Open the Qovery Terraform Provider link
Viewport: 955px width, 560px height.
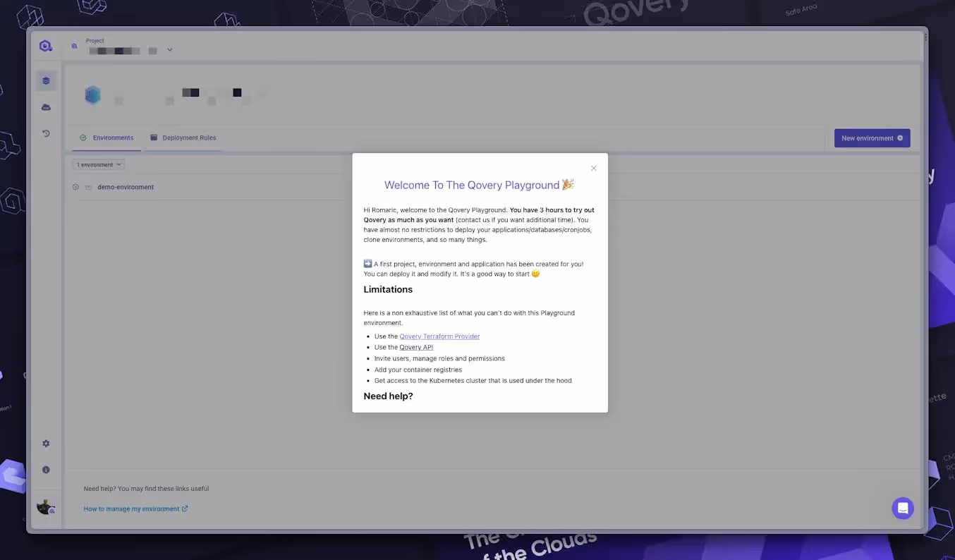point(439,336)
